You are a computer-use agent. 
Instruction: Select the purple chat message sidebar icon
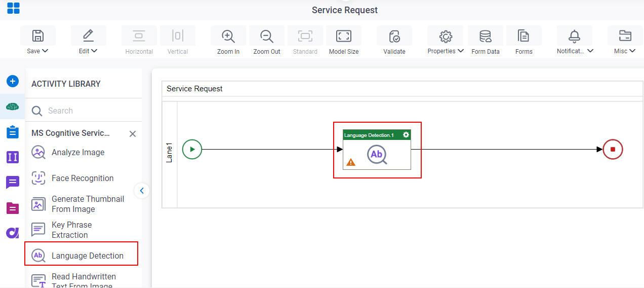click(x=13, y=183)
